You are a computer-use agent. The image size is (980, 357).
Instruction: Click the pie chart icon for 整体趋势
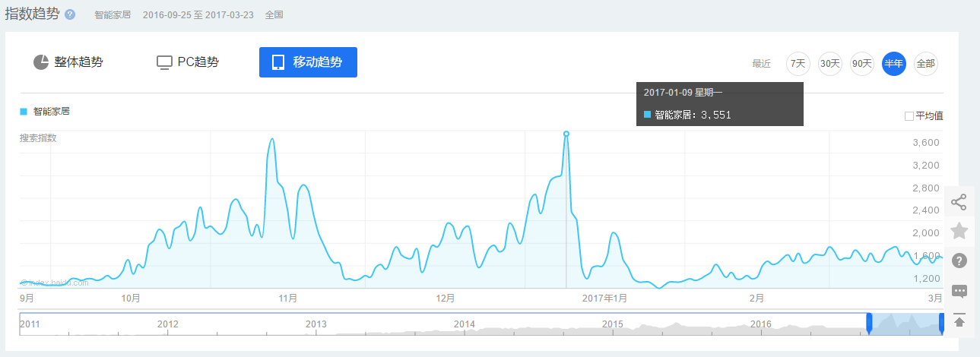tap(41, 62)
